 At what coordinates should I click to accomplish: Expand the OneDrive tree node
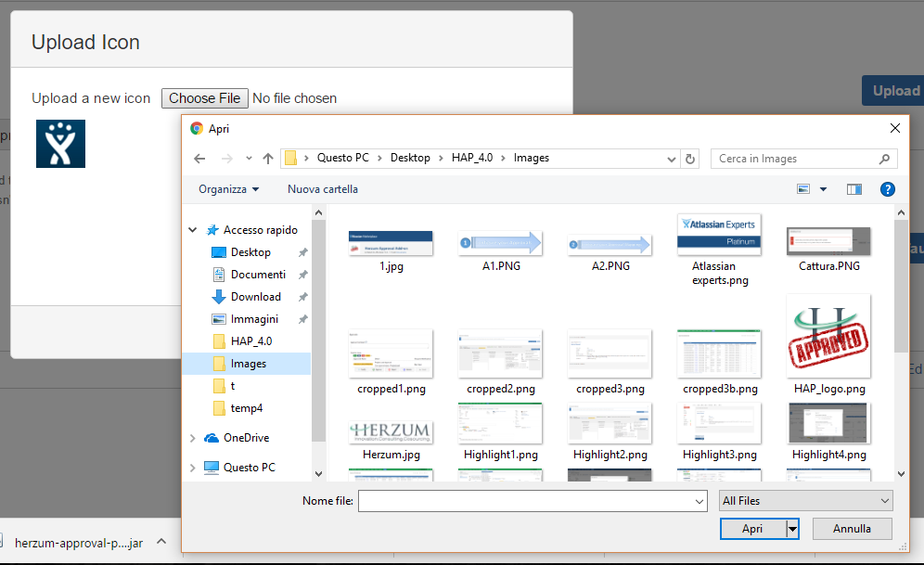point(193,438)
